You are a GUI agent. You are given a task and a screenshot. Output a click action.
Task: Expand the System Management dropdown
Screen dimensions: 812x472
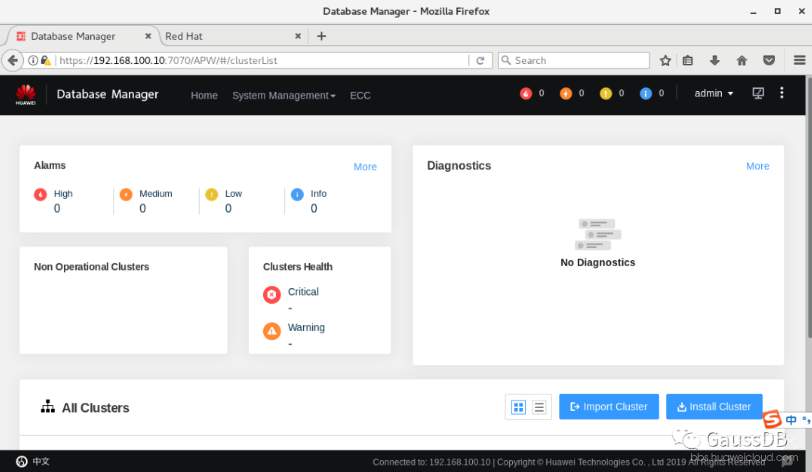[x=284, y=95]
